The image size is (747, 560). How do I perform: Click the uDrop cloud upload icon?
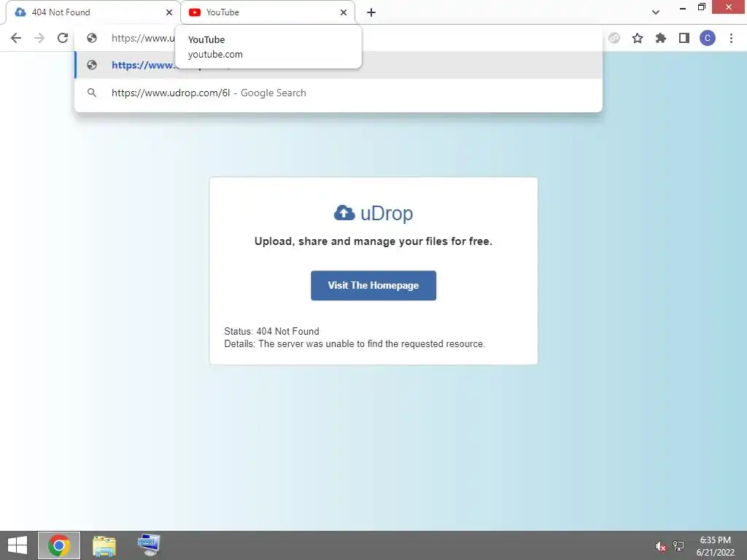tap(344, 213)
